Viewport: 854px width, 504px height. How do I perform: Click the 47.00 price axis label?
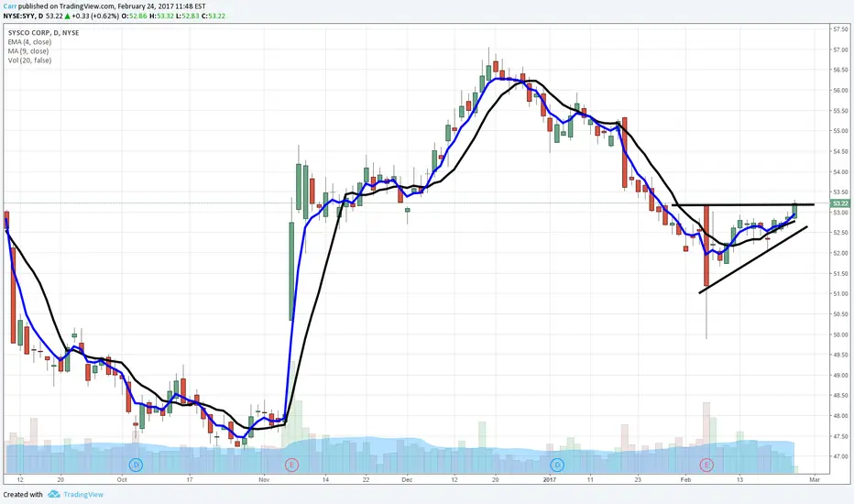840,456
